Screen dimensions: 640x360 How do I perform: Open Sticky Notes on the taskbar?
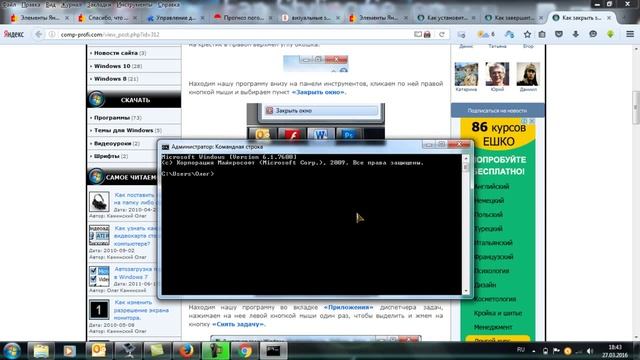coord(157,351)
